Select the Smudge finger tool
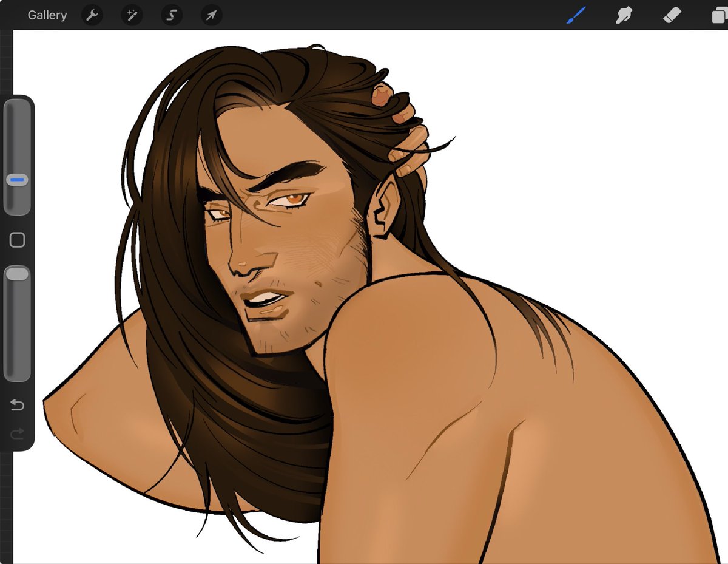The height and width of the screenshot is (564, 728). pos(624,15)
